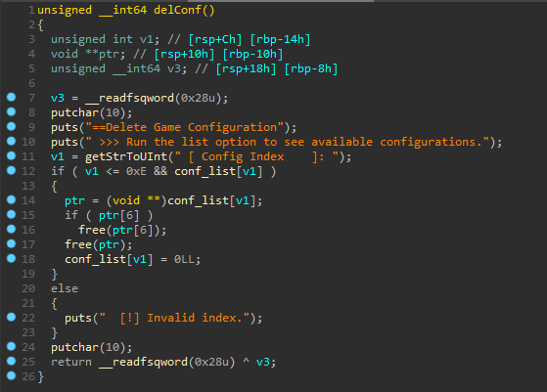Click line number 13 in the gutter
Screen dimensions: 547x392
28,186
